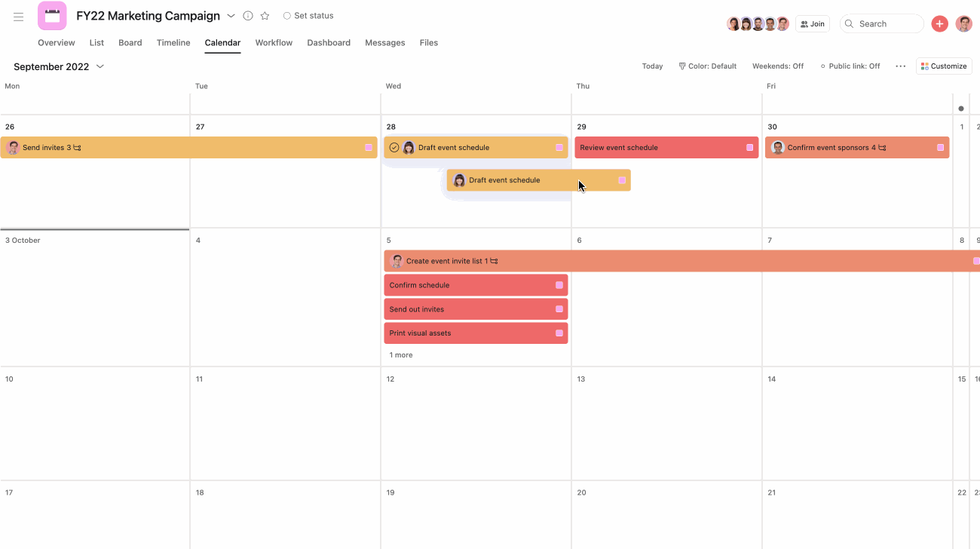Expand the '1 more' tasks link
The image size is (980, 549).
[x=400, y=354]
